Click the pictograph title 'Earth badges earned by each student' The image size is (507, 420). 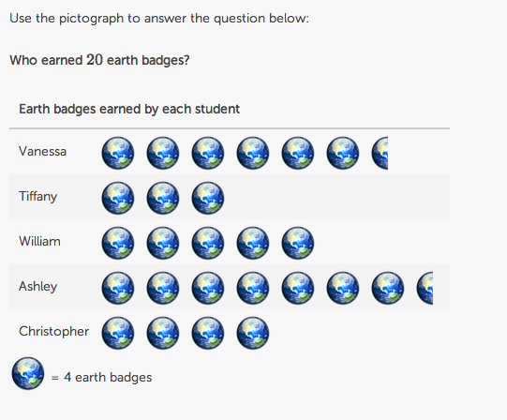(129, 109)
